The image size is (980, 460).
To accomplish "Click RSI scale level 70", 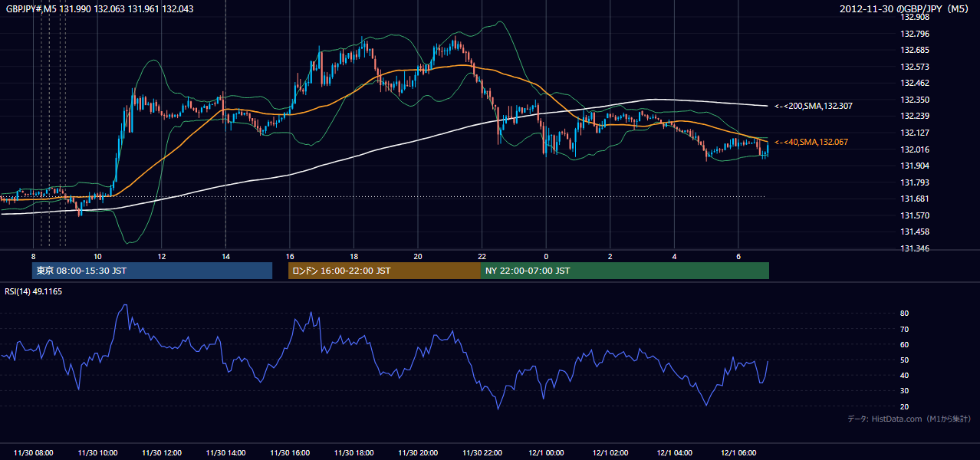I will pos(905,329).
